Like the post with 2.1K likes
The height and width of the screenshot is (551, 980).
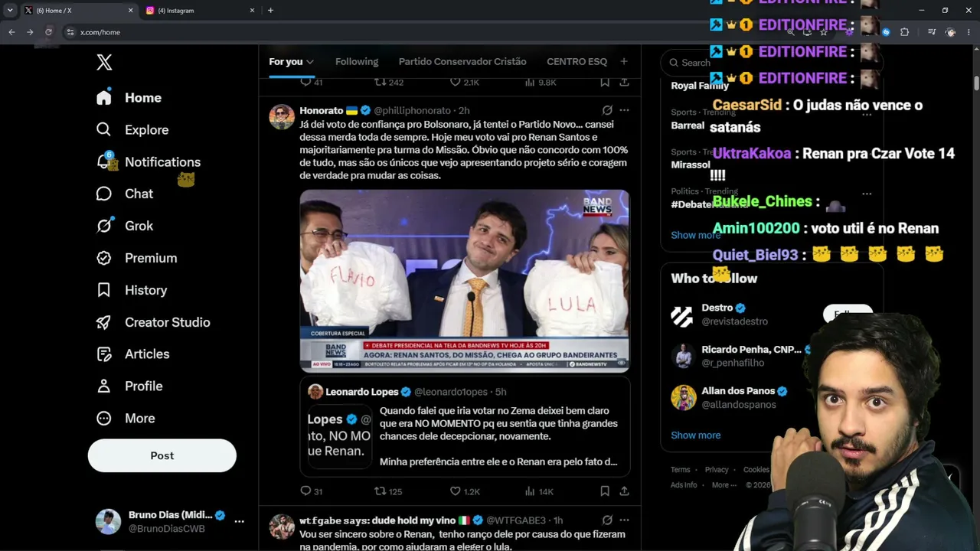pyautogui.click(x=465, y=82)
